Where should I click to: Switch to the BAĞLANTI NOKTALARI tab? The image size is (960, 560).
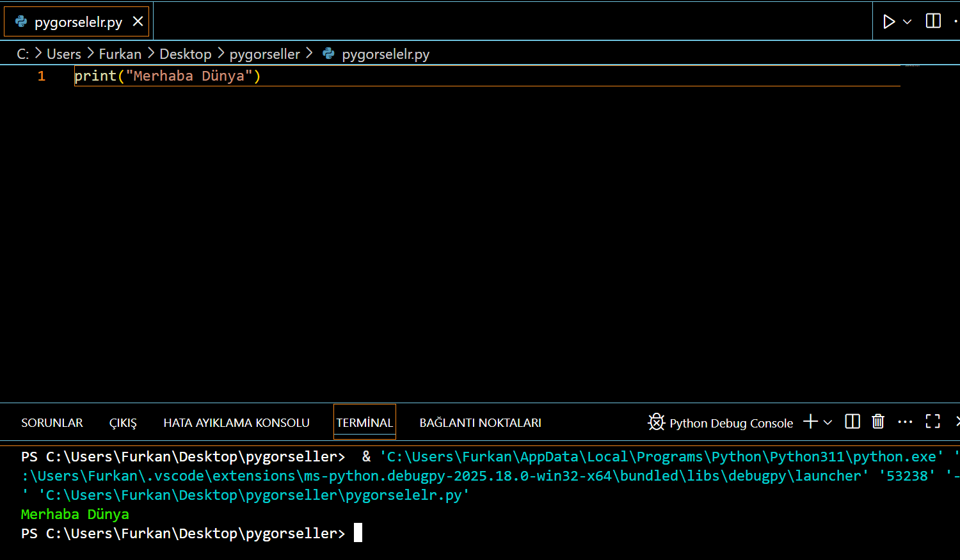[x=480, y=423]
